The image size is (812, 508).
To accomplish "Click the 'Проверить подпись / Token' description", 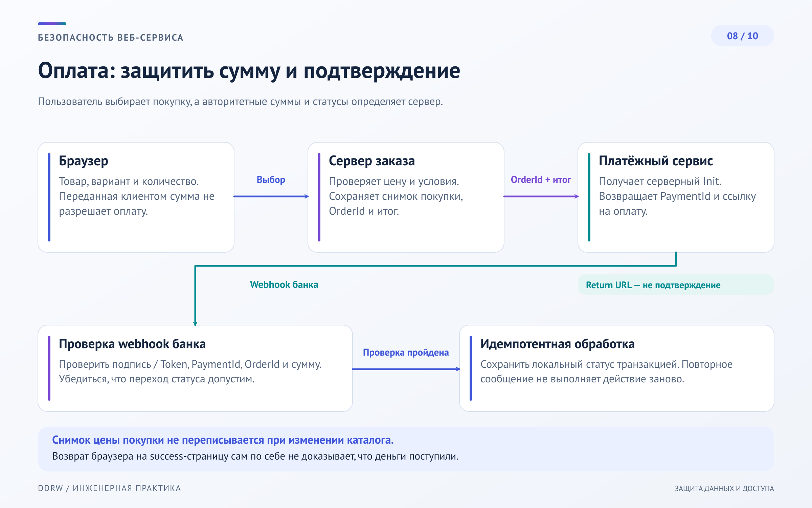I will (x=190, y=372).
